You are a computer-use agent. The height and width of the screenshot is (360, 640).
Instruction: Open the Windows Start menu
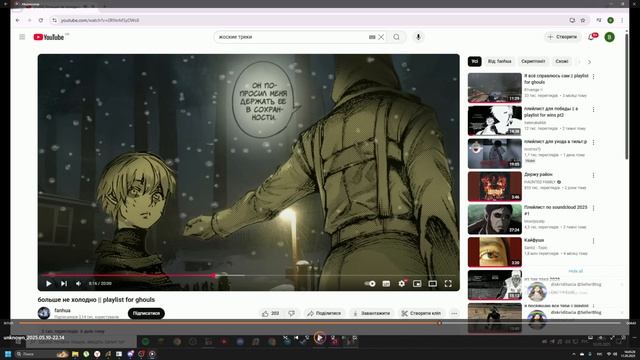(7, 354)
